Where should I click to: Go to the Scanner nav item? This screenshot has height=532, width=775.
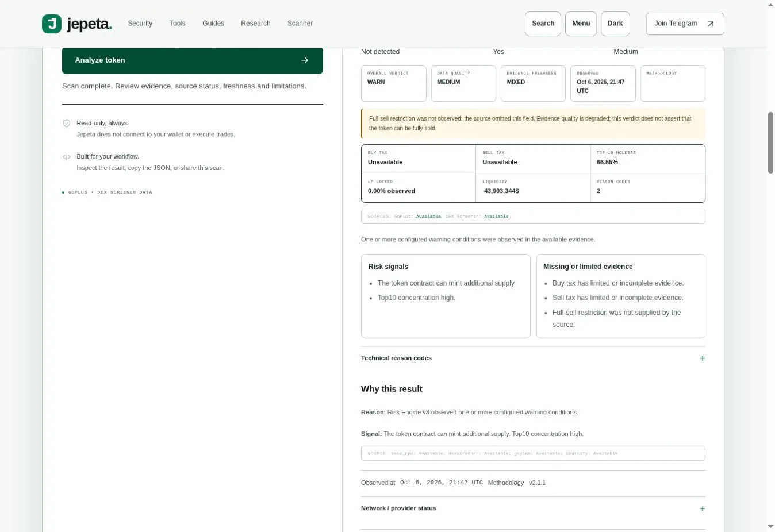point(300,24)
